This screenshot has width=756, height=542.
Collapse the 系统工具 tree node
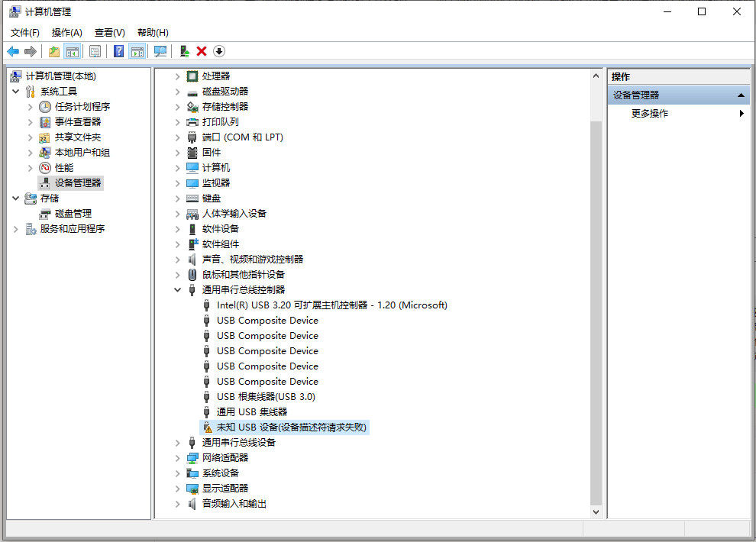point(16,91)
